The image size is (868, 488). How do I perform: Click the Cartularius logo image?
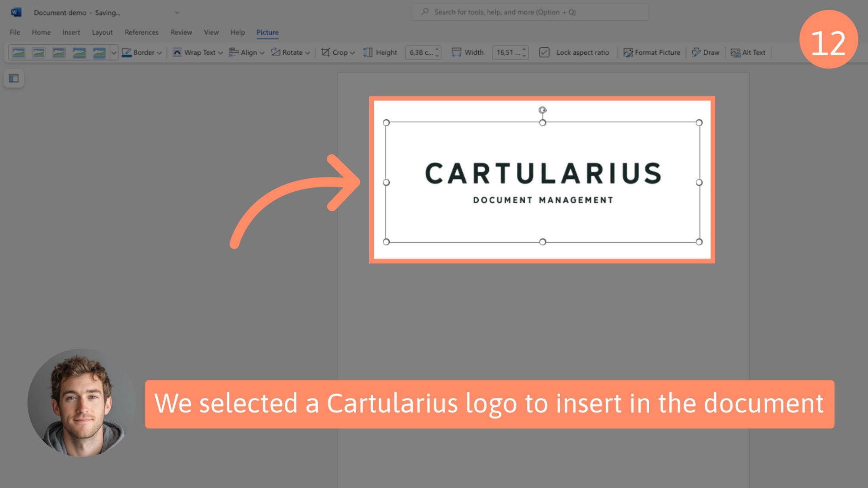[542, 182]
